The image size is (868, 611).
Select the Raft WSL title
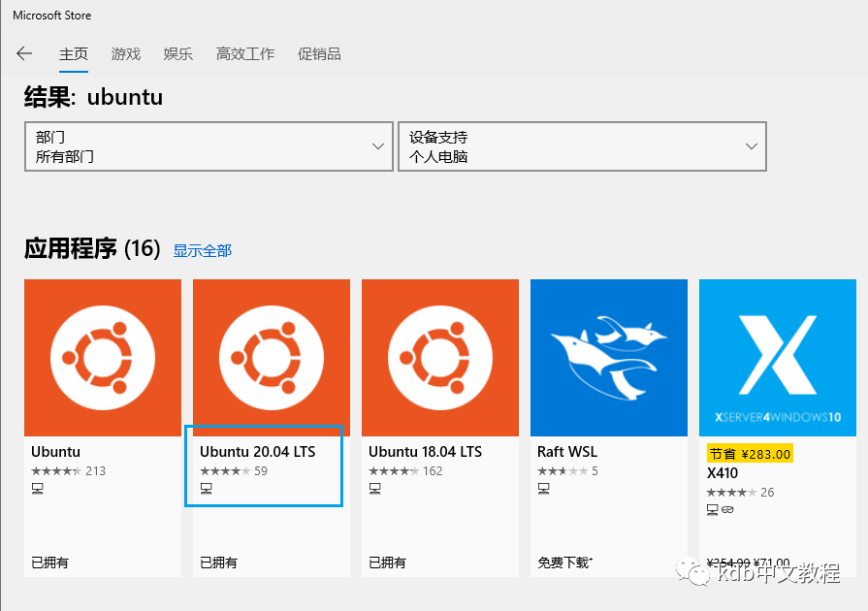(567, 452)
